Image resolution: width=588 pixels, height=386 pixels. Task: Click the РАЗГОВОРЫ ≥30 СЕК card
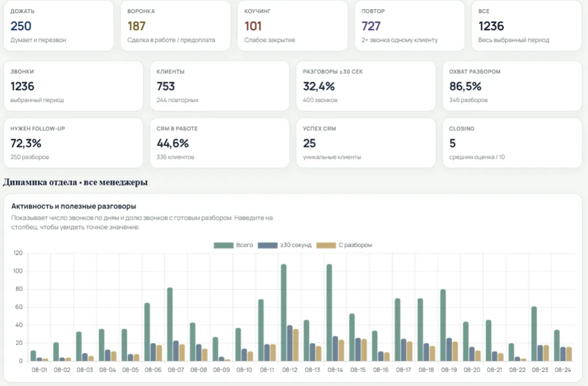366,86
